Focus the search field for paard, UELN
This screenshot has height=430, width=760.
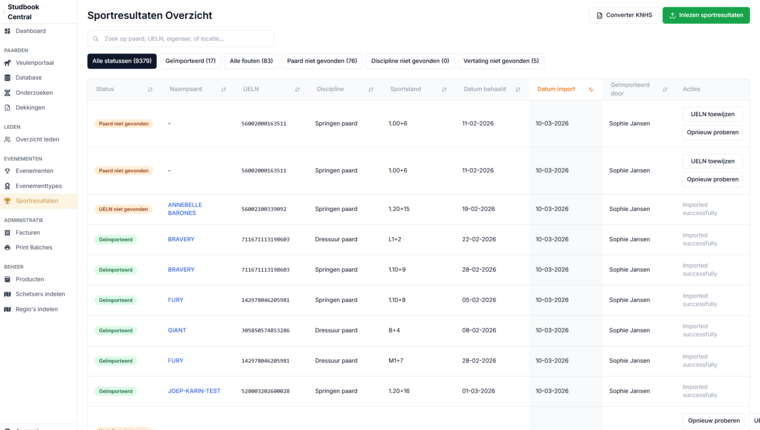(180, 39)
